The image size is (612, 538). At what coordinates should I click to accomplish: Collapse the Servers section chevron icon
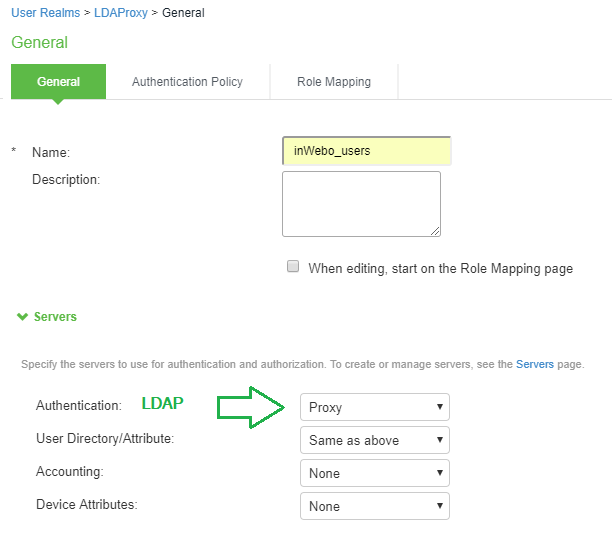pyautogui.click(x=22, y=317)
